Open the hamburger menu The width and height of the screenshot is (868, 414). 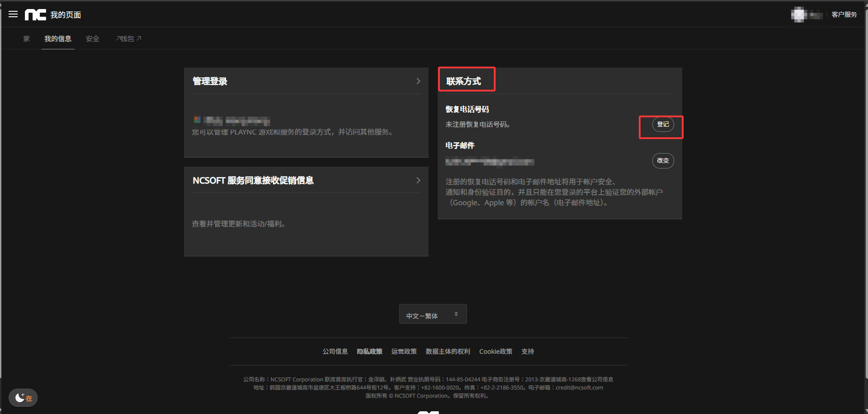(13, 14)
